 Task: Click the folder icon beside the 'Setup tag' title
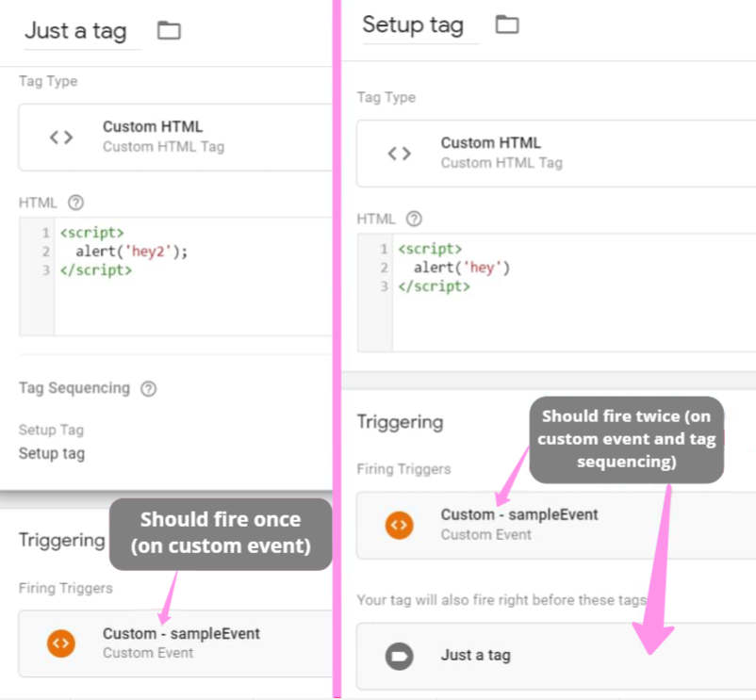pos(507,24)
